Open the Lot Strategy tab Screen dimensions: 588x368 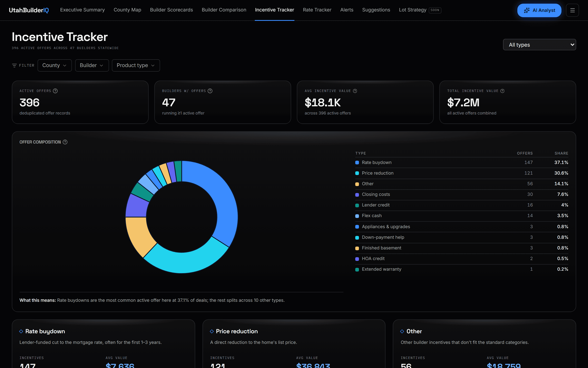(420, 10)
